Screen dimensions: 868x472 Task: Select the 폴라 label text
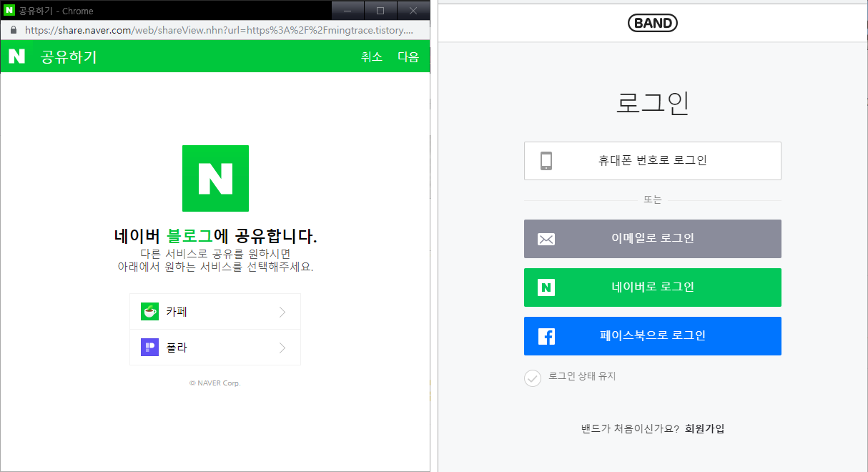pos(177,348)
